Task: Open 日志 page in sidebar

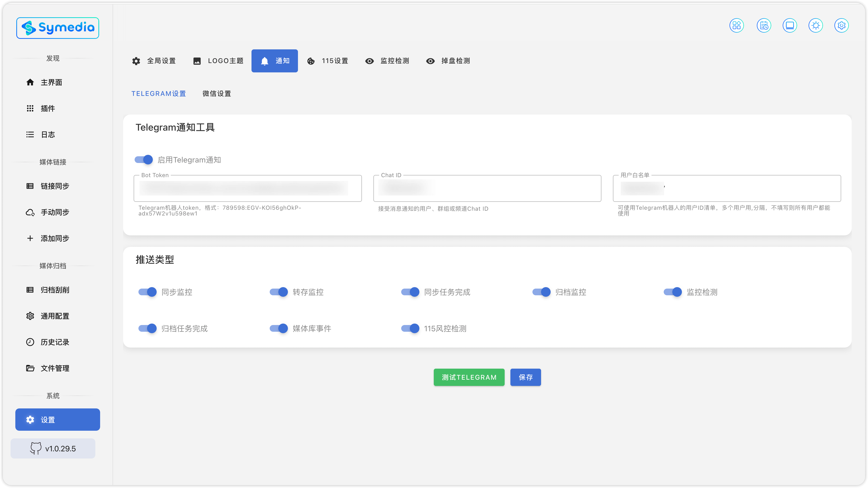Action: [x=58, y=134]
